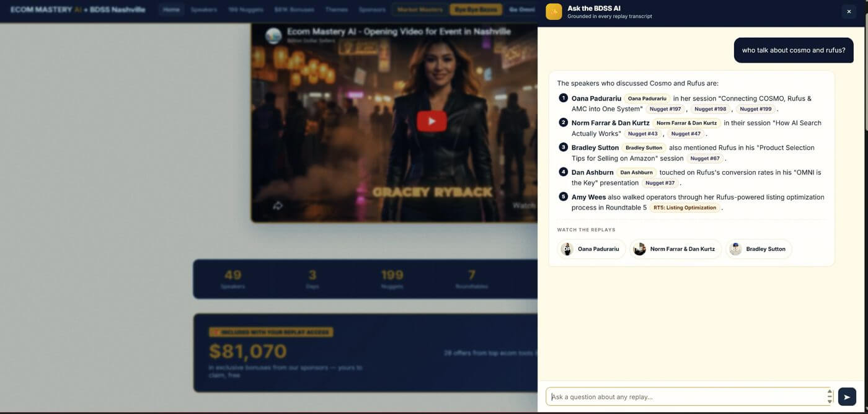Open the Speakers nav tab
The width and height of the screenshot is (868, 414).
click(204, 10)
